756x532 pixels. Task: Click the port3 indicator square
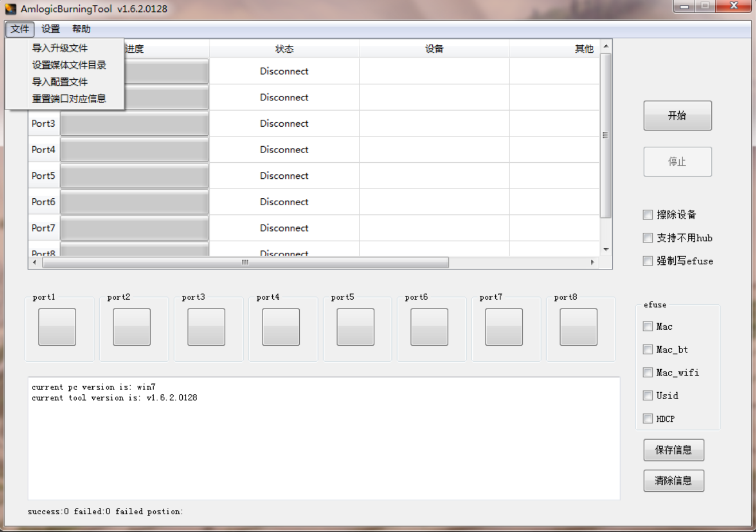click(x=206, y=327)
